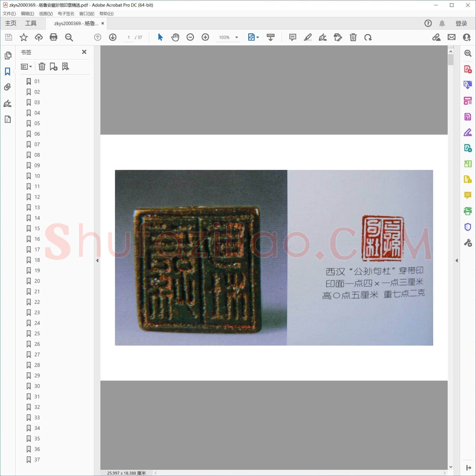The image size is (476, 476).
Task: Open Export PDF tool in right pane
Action: point(468,85)
